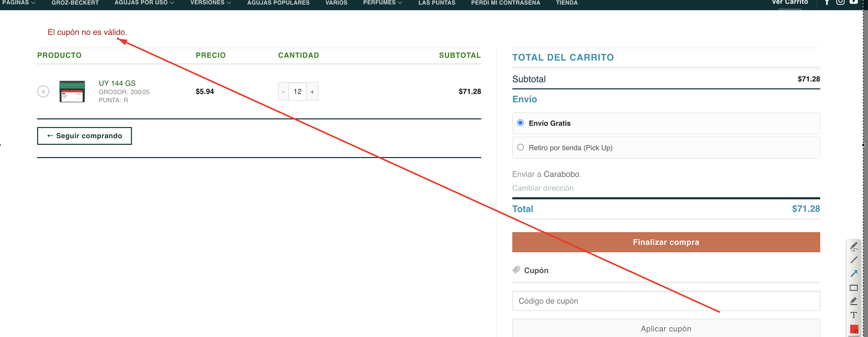This screenshot has width=868, height=337.
Task: Open the PERDI MI CONTRASEÑA menu item
Action: click(x=505, y=3)
